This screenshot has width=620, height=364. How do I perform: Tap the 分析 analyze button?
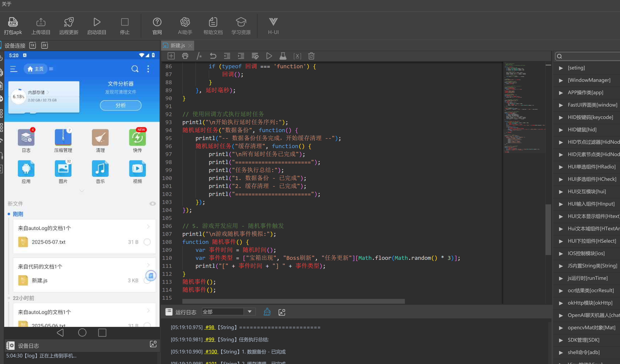click(x=121, y=105)
